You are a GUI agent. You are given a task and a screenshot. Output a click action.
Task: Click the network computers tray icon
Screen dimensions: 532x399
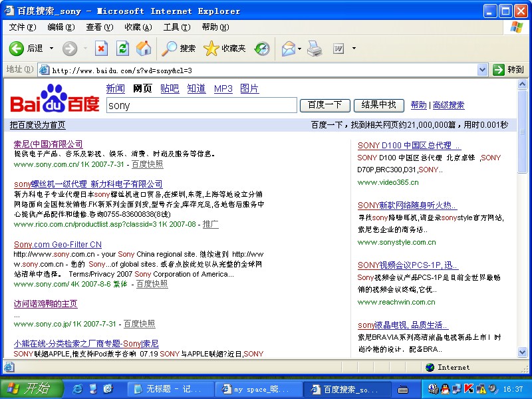pos(457,389)
